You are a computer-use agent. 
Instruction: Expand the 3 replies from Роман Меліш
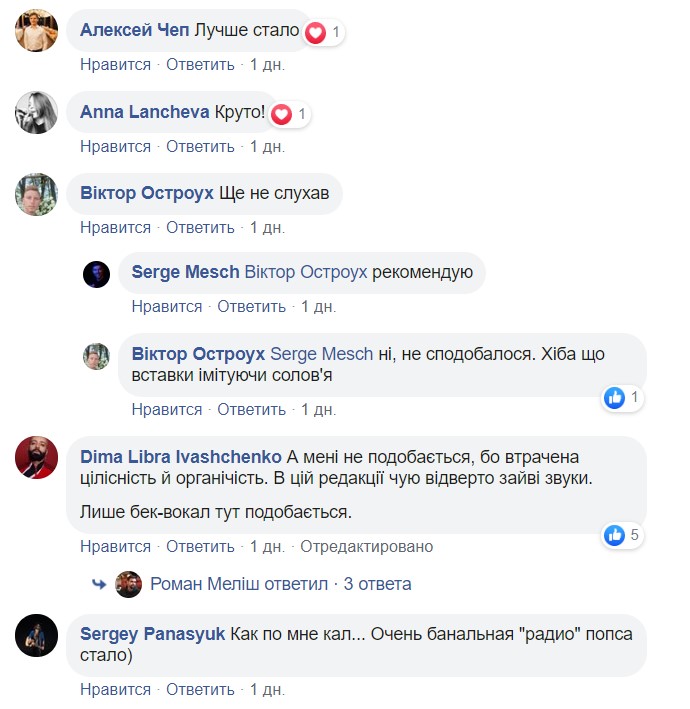376,584
